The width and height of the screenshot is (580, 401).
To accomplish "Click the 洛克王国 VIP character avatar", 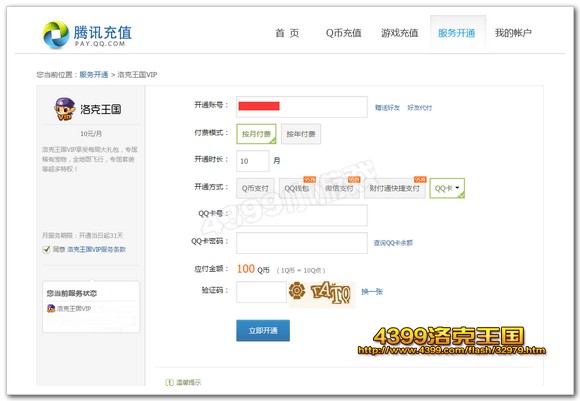I will click(x=65, y=109).
